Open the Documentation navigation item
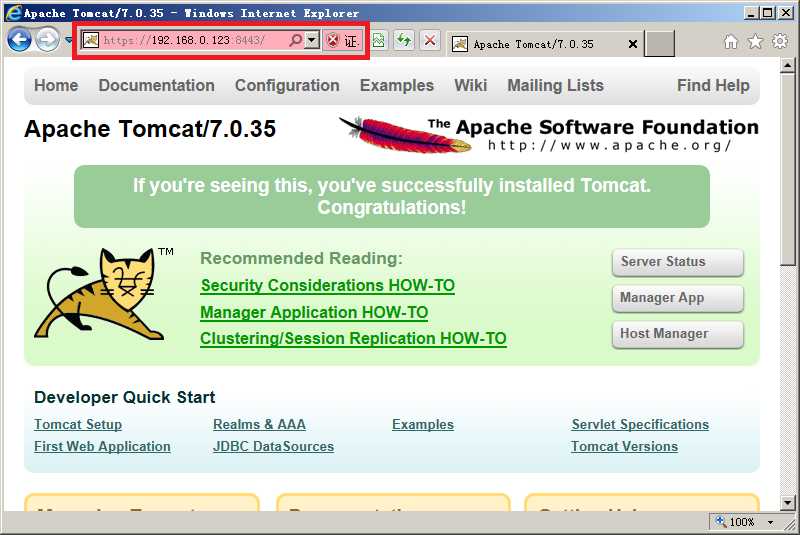The width and height of the screenshot is (800, 535). pos(157,85)
